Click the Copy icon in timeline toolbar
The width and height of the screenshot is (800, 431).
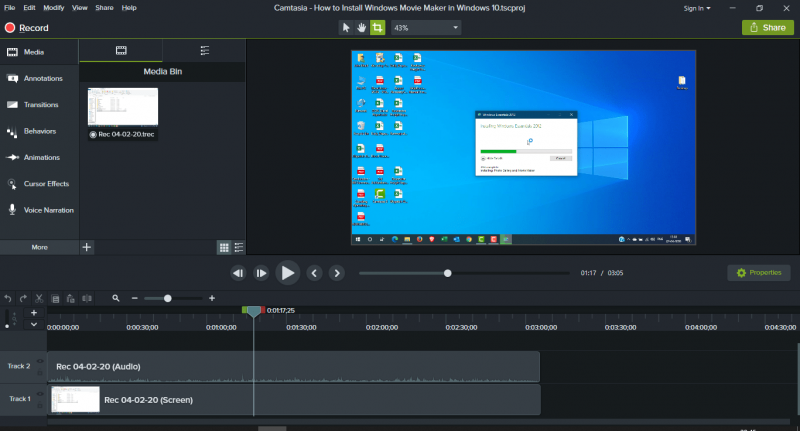(55, 298)
